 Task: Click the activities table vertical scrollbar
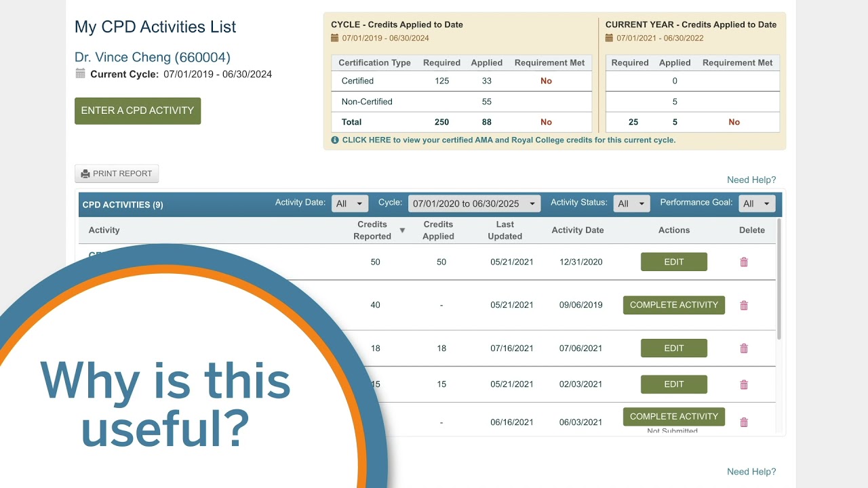coord(779,279)
